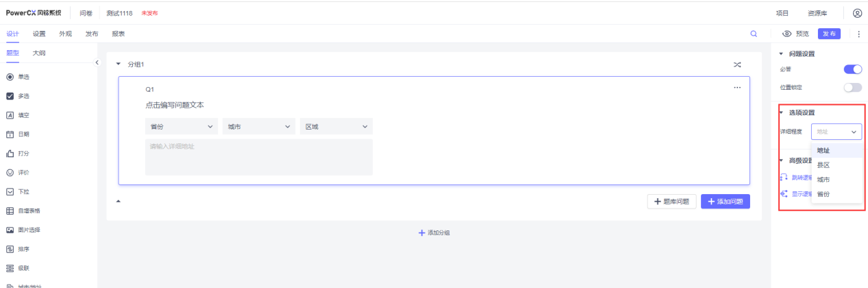Choose 县区 from the 详细程度 list
868x288 pixels.
823,165
